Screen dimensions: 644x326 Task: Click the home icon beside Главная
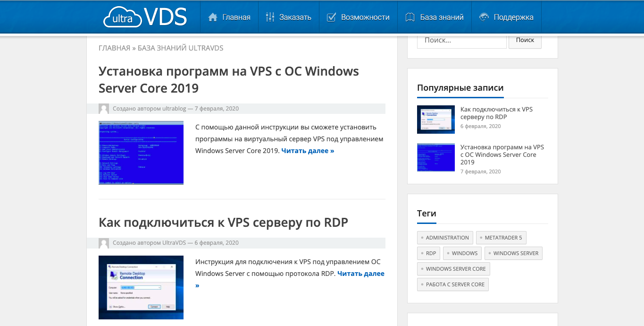(x=213, y=17)
